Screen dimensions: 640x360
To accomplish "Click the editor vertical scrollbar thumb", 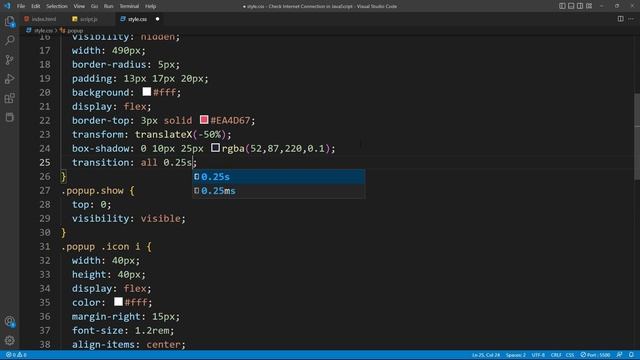I will pos(637,137).
